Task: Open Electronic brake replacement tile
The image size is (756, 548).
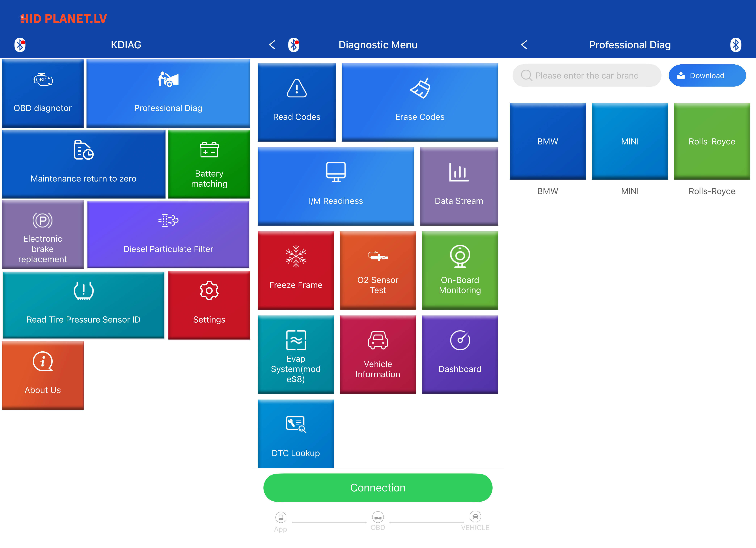Action: coord(42,234)
